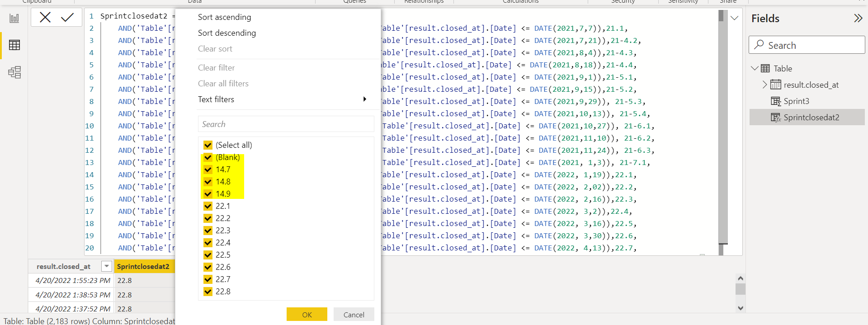Uncheck the 22.1 filter value
Screen dimensions: 868x325
click(x=208, y=206)
